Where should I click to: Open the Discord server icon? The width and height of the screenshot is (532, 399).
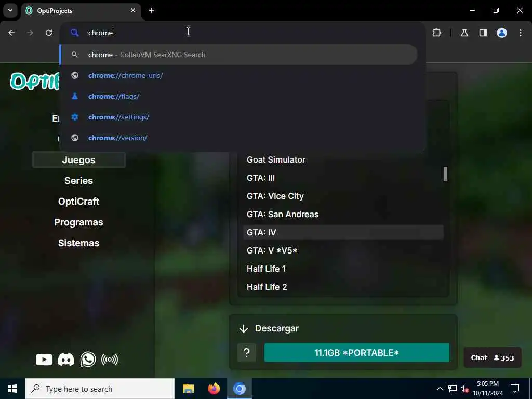66,360
